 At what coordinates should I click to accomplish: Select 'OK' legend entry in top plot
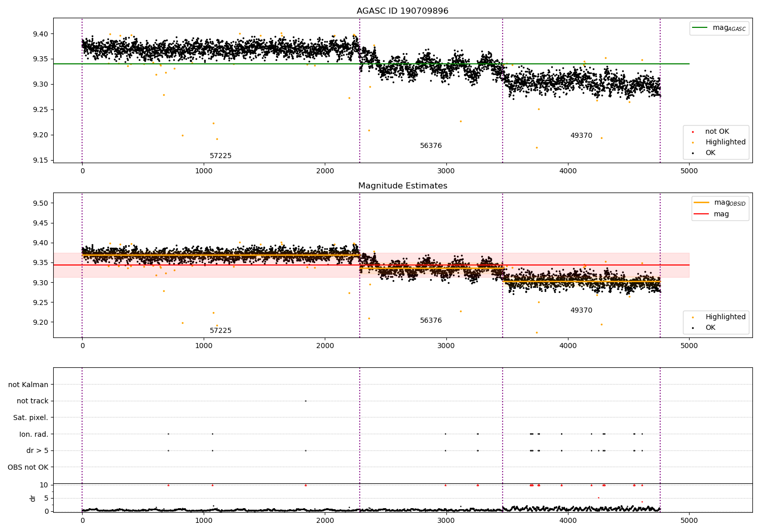[710, 153]
